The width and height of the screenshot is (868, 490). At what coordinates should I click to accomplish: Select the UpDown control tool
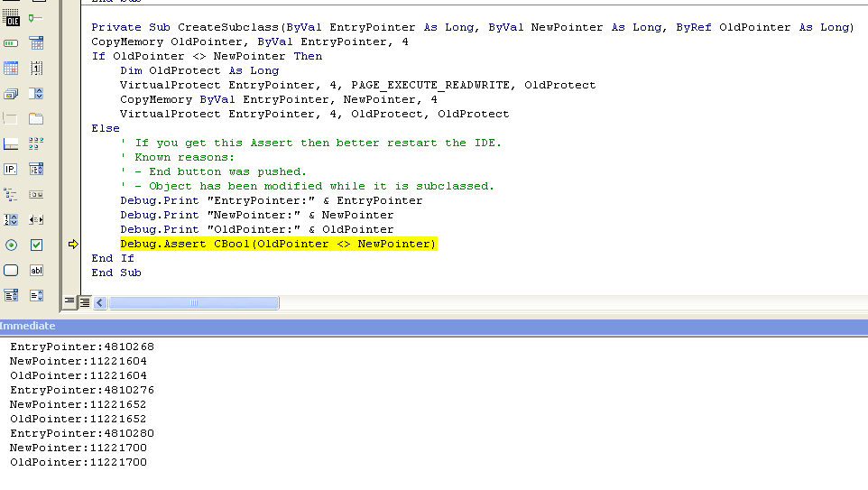point(36,94)
